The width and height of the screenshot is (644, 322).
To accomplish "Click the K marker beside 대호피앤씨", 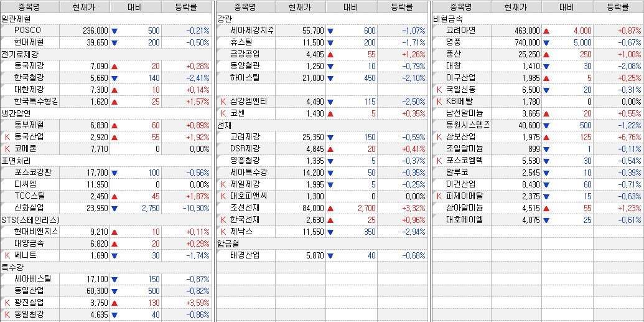I will click(x=223, y=196).
